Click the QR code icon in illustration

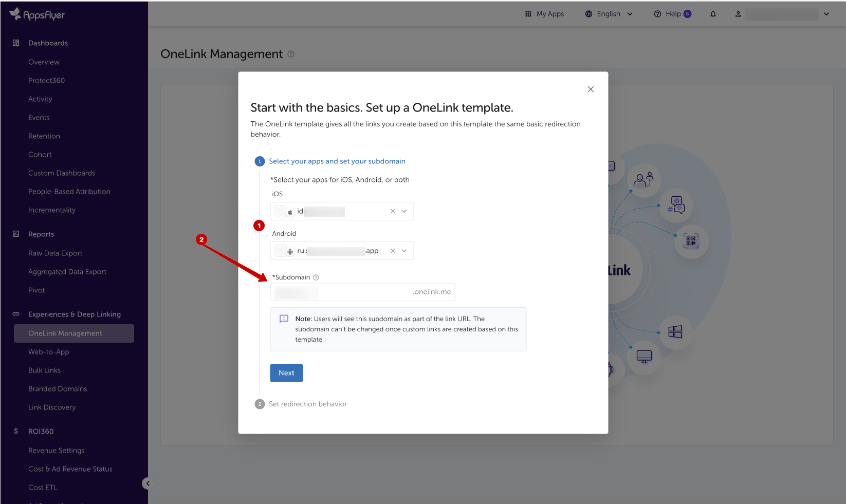point(691,241)
